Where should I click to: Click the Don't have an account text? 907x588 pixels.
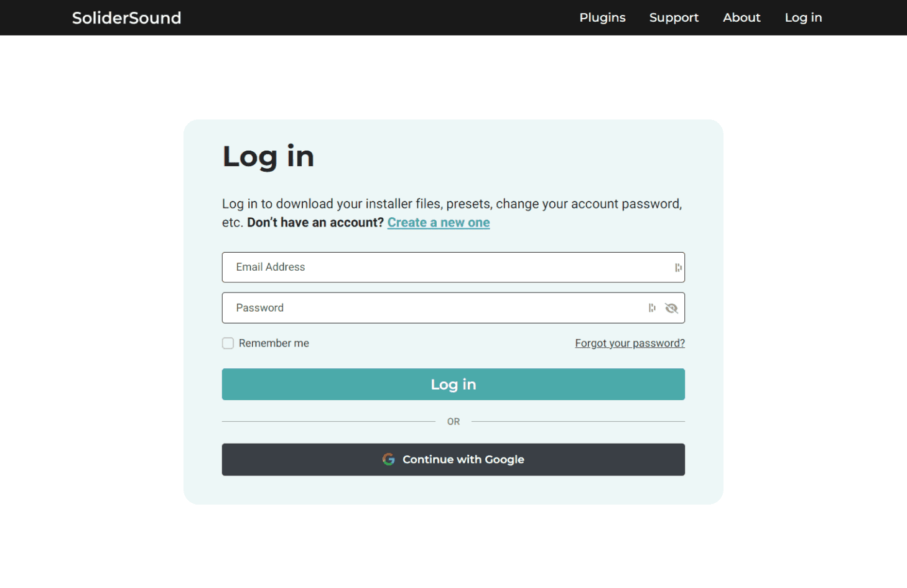click(315, 223)
